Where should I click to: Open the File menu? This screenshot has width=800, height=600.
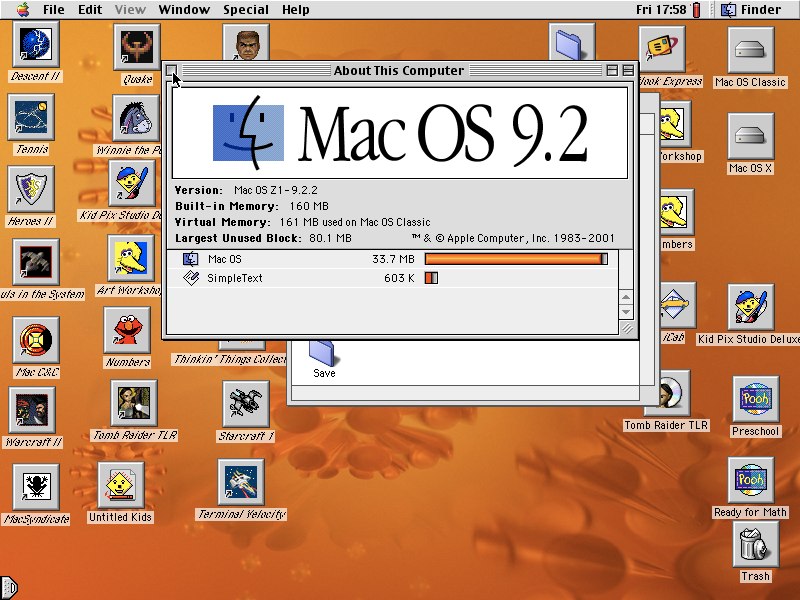(53, 10)
